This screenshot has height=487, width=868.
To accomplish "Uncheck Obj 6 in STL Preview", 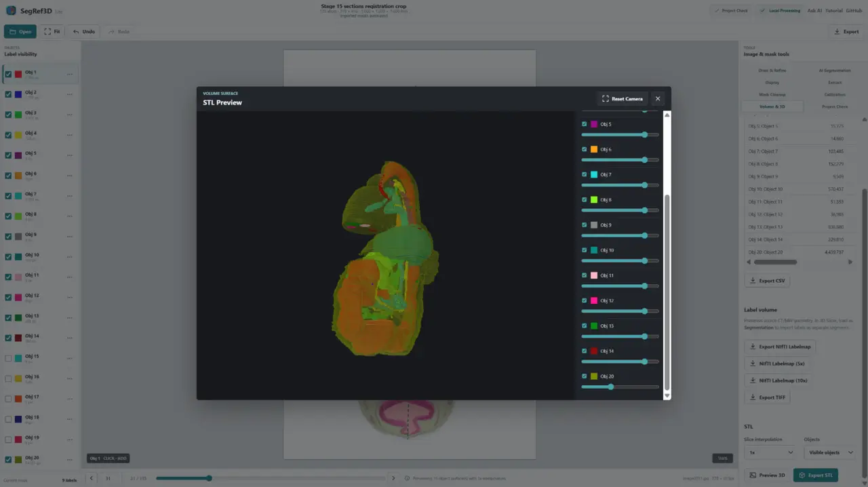I will [x=585, y=149].
